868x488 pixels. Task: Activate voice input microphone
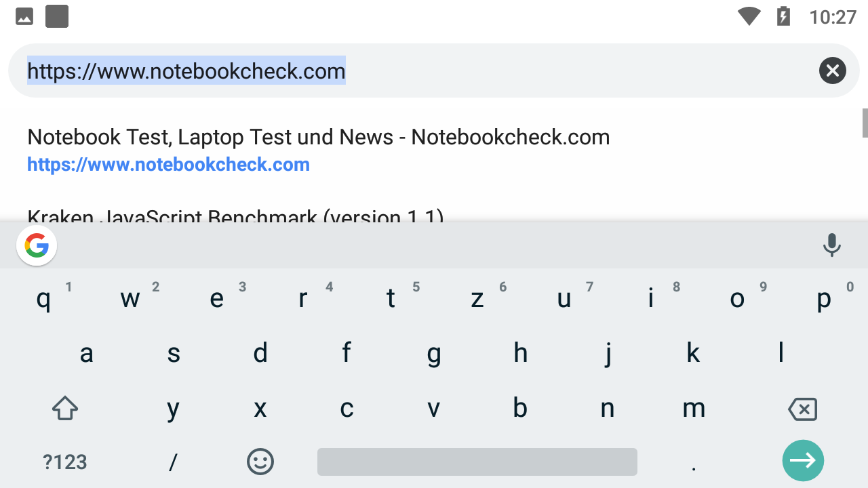pyautogui.click(x=831, y=245)
